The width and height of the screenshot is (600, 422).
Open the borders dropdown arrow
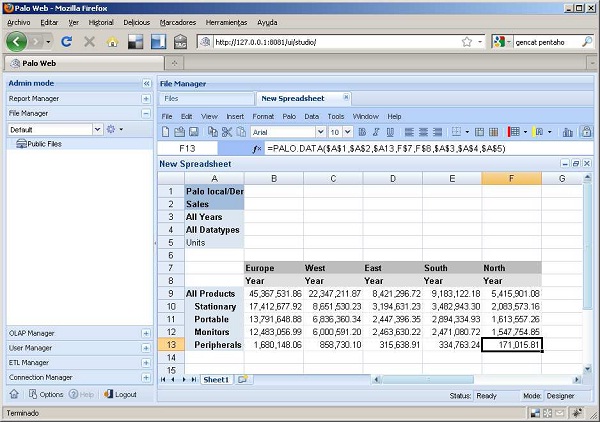[467, 132]
